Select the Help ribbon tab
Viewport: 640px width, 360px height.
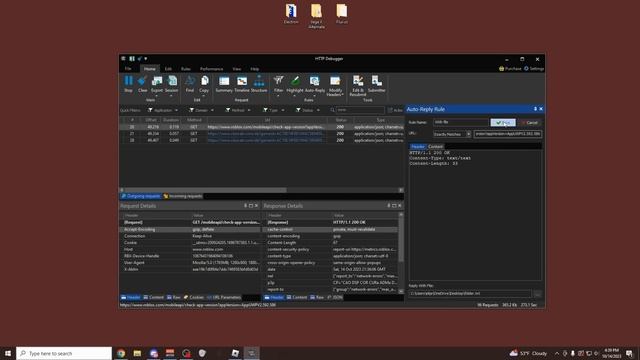pos(255,69)
